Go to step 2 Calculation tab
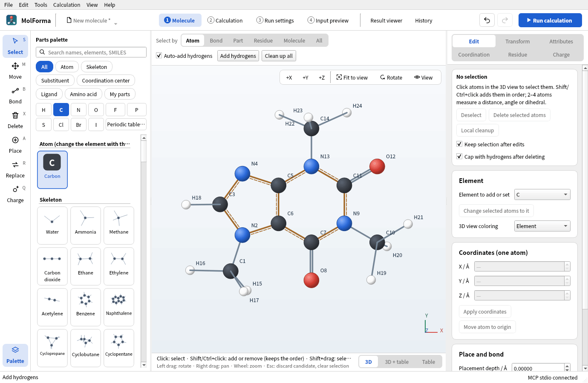The height and width of the screenshot is (383, 588). click(x=225, y=20)
